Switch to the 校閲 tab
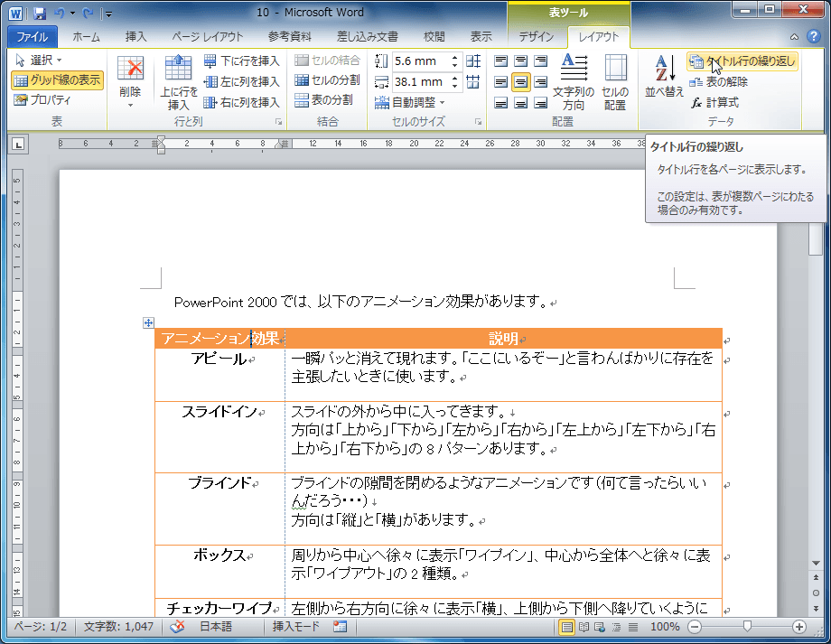 click(x=434, y=36)
